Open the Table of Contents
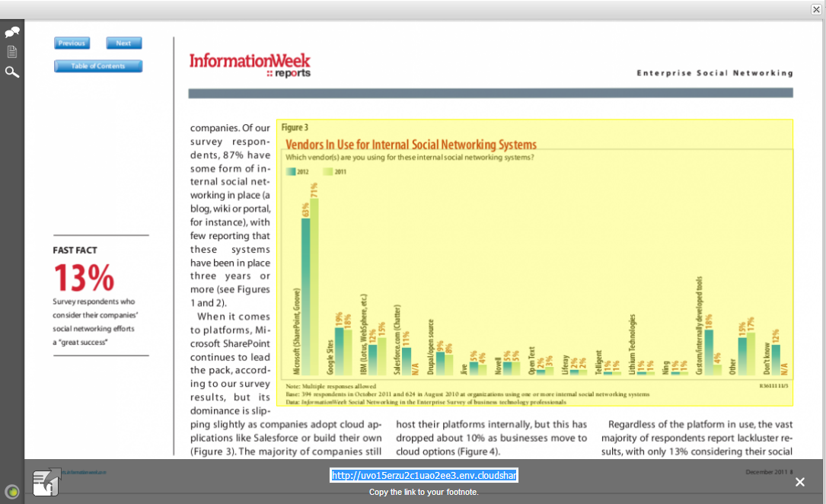 click(98, 65)
